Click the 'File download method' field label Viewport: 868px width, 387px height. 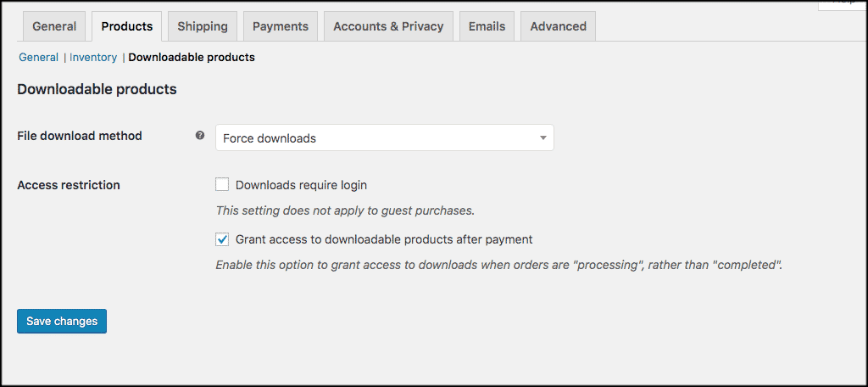coord(80,136)
